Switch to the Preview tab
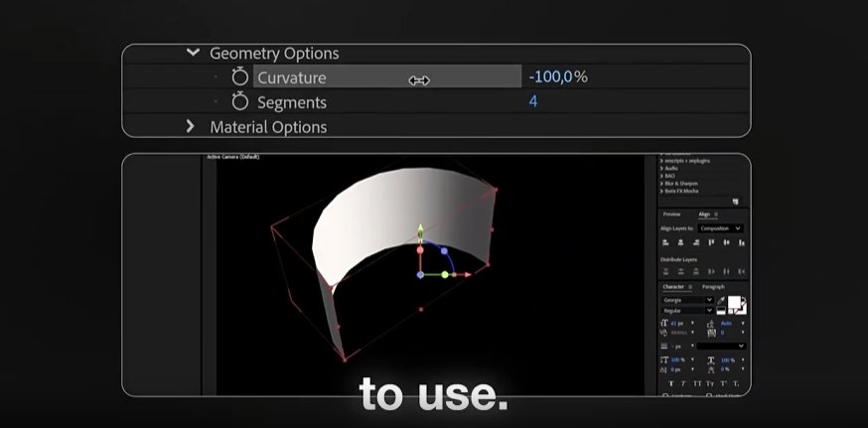Image resolution: width=868 pixels, height=428 pixels. pos(671,214)
